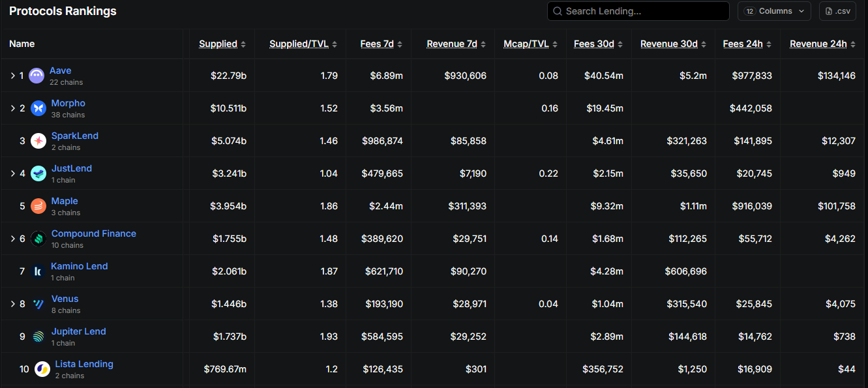Click Morpho's fees 30d value $19.45m

(604, 108)
